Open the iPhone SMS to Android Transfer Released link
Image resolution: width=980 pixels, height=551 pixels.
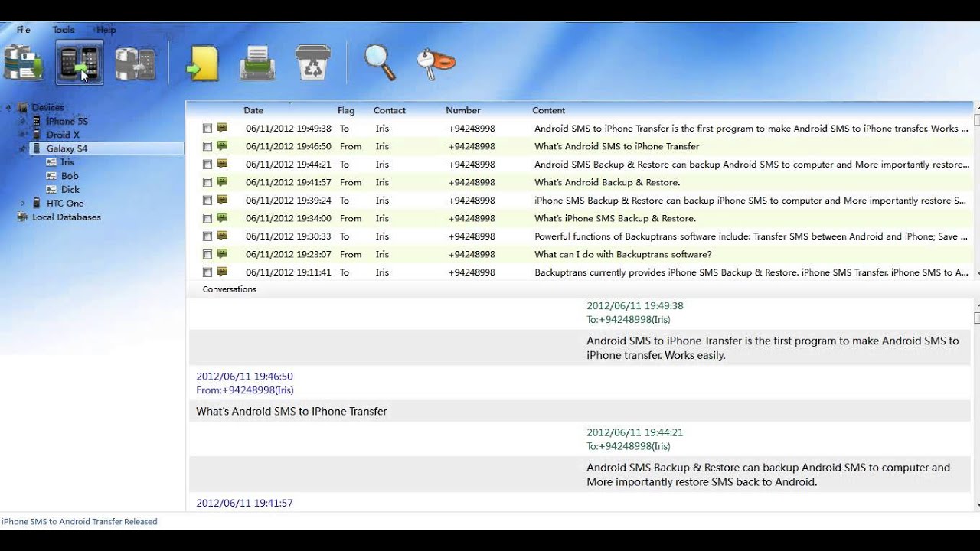pos(80,521)
